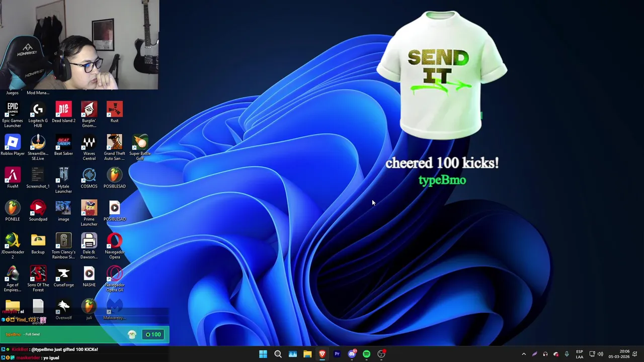
Task: Select the Super Battle Golf icon
Action: [140, 147]
